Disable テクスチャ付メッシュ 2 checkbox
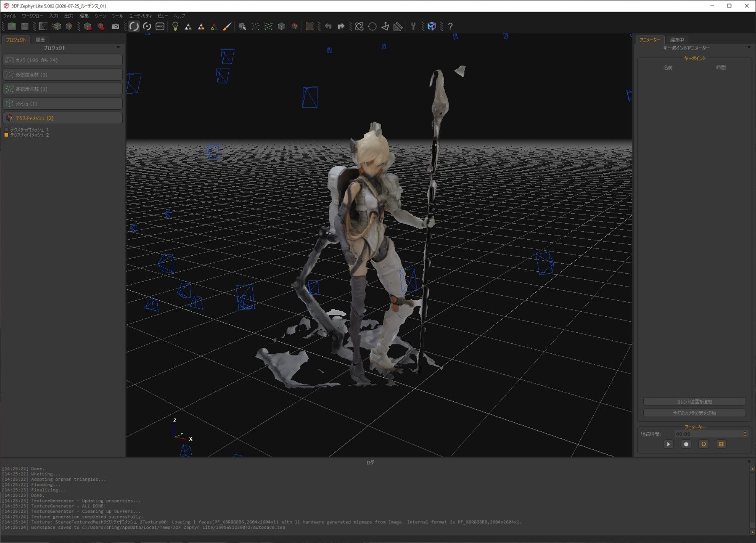Screen dimensions: 756x543 pyautogui.click(x=6, y=135)
